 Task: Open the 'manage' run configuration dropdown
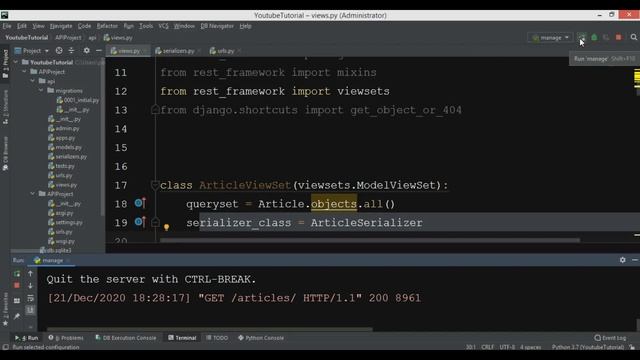click(x=550, y=38)
